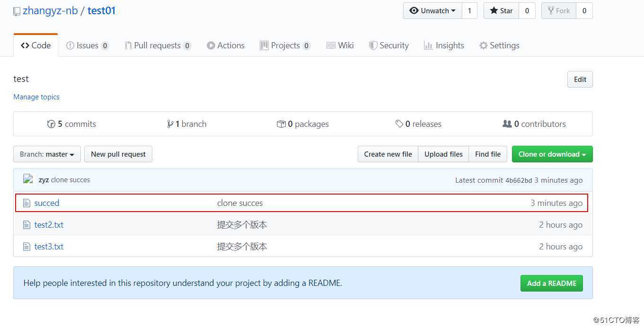This screenshot has width=644, height=328.
Task: Click the commit message in test2.txt row
Action: [242, 225]
